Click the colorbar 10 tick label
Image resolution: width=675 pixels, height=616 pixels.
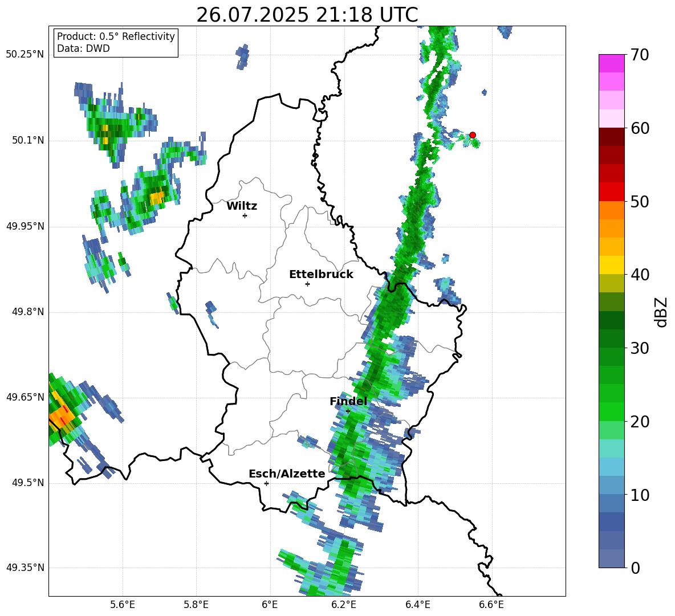point(640,495)
